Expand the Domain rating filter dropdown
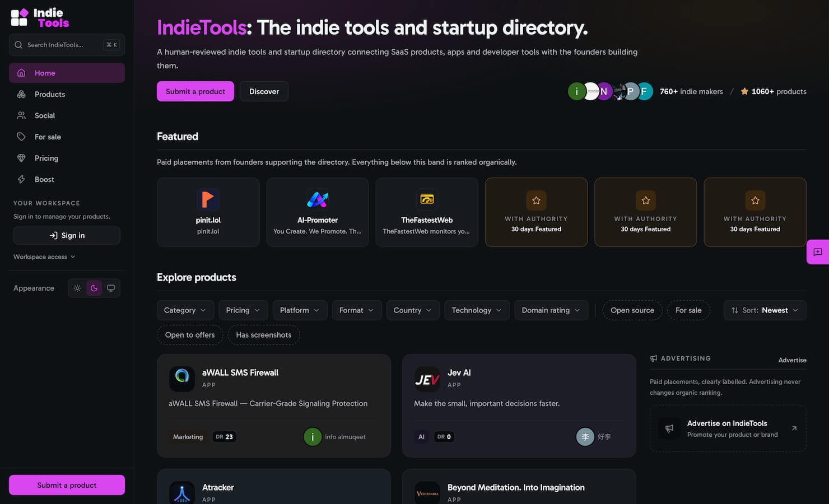Image resolution: width=829 pixels, height=504 pixels. coord(551,310)
